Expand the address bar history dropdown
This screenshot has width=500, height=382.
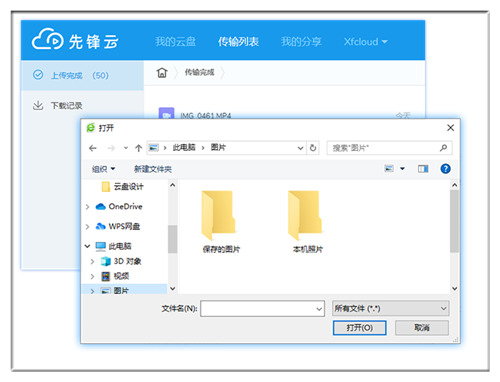[x=300, y=148]
